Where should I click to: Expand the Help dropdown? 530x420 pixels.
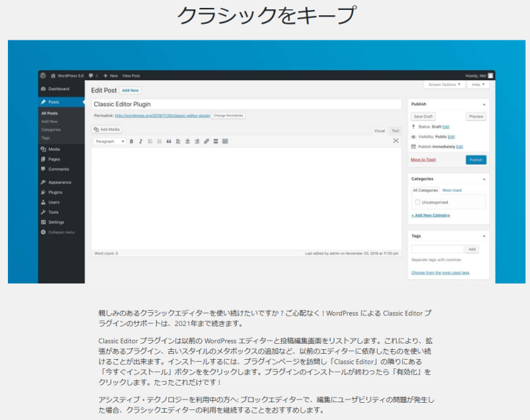478,85
